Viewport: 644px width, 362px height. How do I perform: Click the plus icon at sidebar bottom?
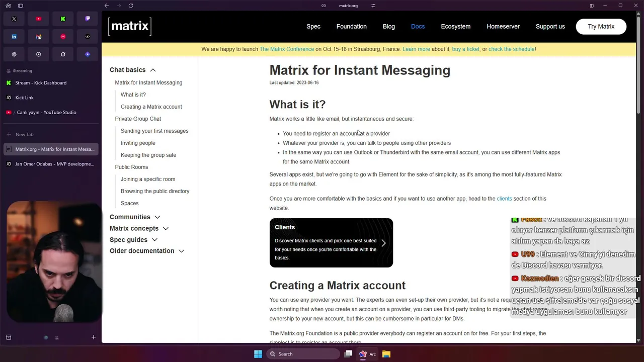pyautogui.click(x=93, y=337)
